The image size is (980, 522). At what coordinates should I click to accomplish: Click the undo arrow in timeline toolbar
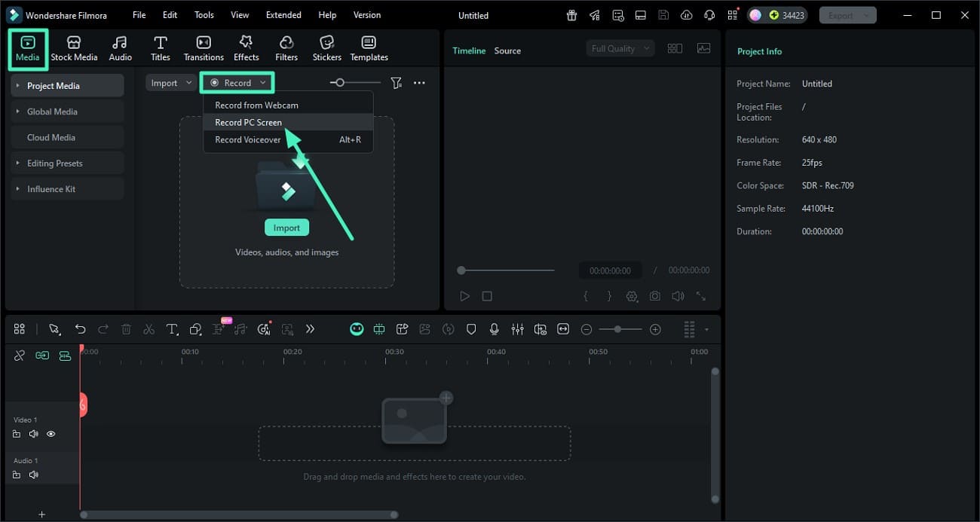[x=80, y=329]
